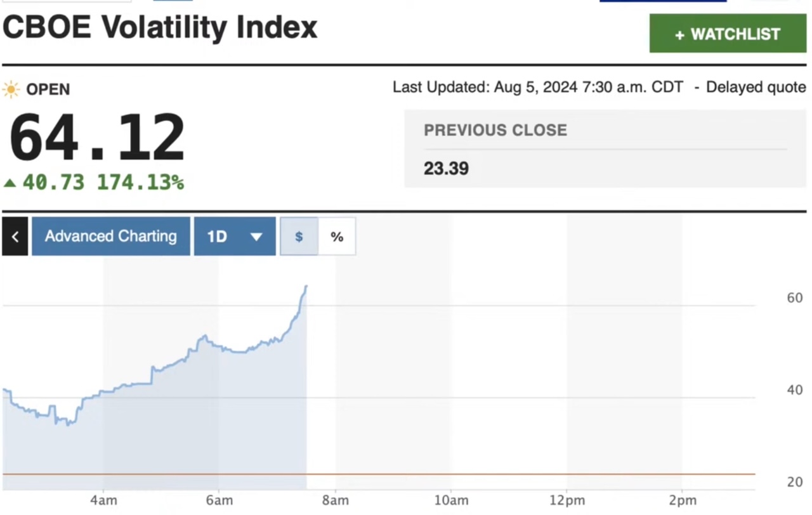Viewport: 812px width, 515px height.
Task: Click the 174.13% percent change text
Action: click(x=140, y=183)
